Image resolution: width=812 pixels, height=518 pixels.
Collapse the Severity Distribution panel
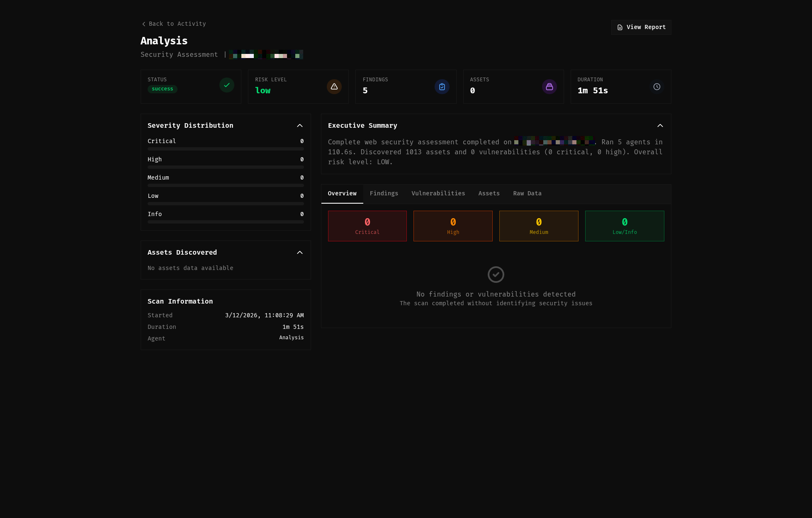click(x=299, y=126)
